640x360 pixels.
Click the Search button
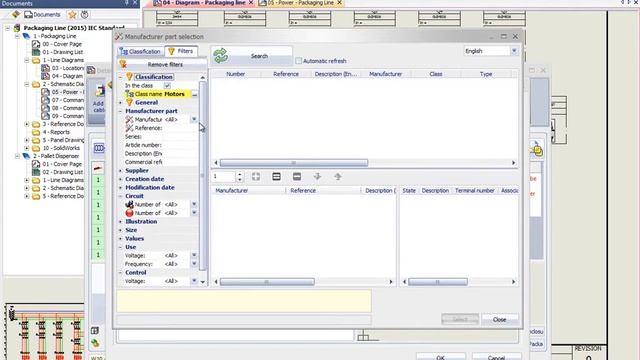tap(251, 56)
